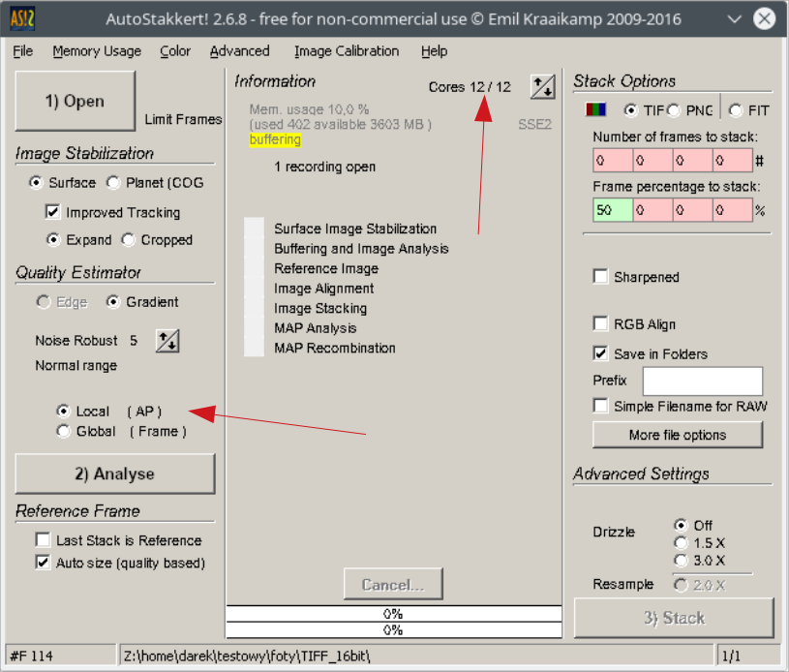Click Buffering and Image Analysis step

tap(361, 249)
